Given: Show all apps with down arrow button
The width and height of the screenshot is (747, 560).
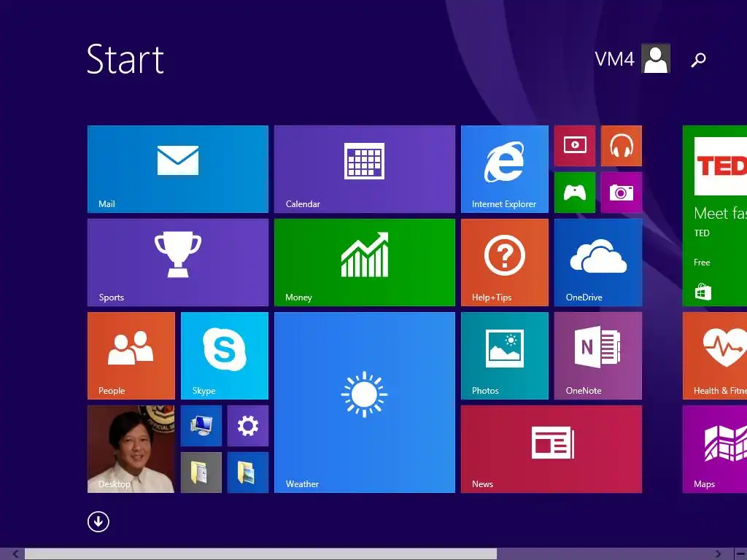Looking at the screenshot, I should [98, 522].
